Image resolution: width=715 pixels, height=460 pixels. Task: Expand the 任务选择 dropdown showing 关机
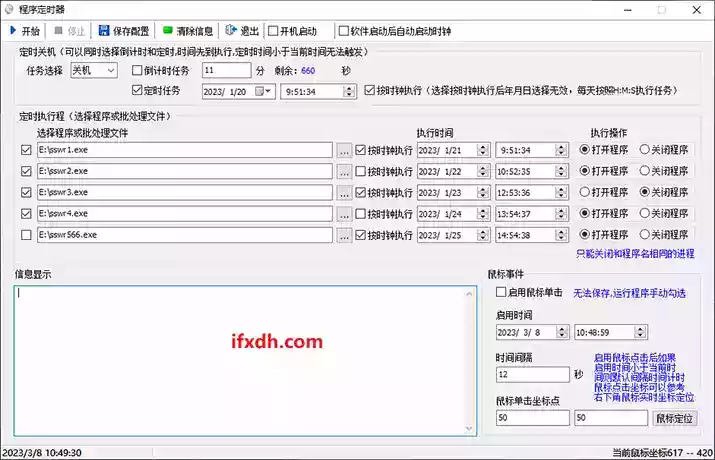[110, 71]
